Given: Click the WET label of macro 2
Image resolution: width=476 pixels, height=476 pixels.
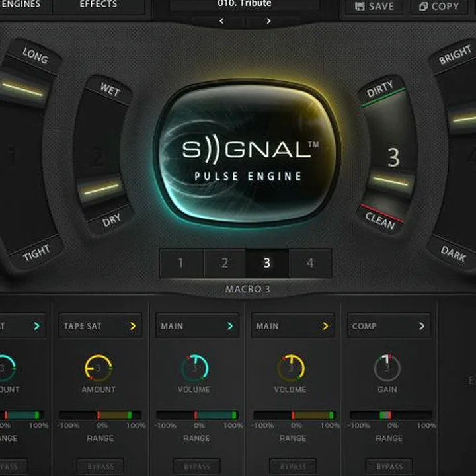Looking at the screenshot, I should [110, 89].
